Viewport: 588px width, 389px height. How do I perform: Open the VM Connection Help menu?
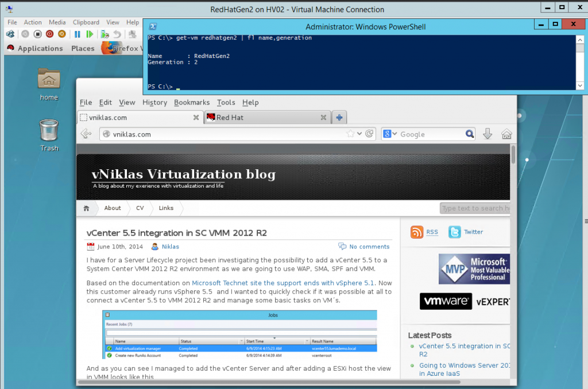coord(133,22)
